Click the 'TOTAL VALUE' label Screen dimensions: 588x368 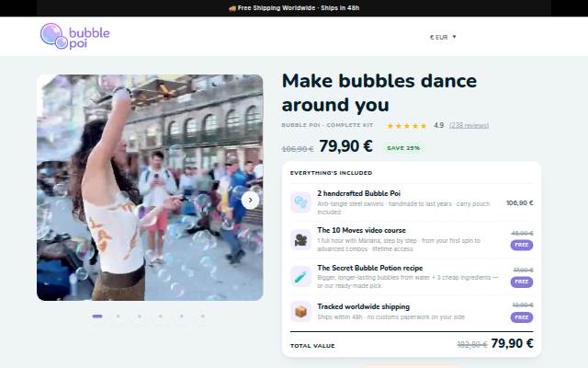[312, 346]
